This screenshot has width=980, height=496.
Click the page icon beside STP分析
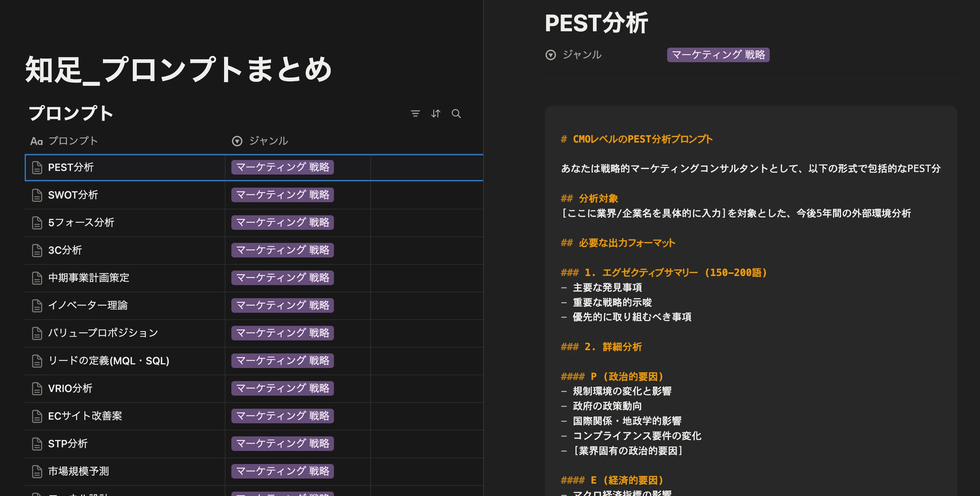click(x=37, y=444)
